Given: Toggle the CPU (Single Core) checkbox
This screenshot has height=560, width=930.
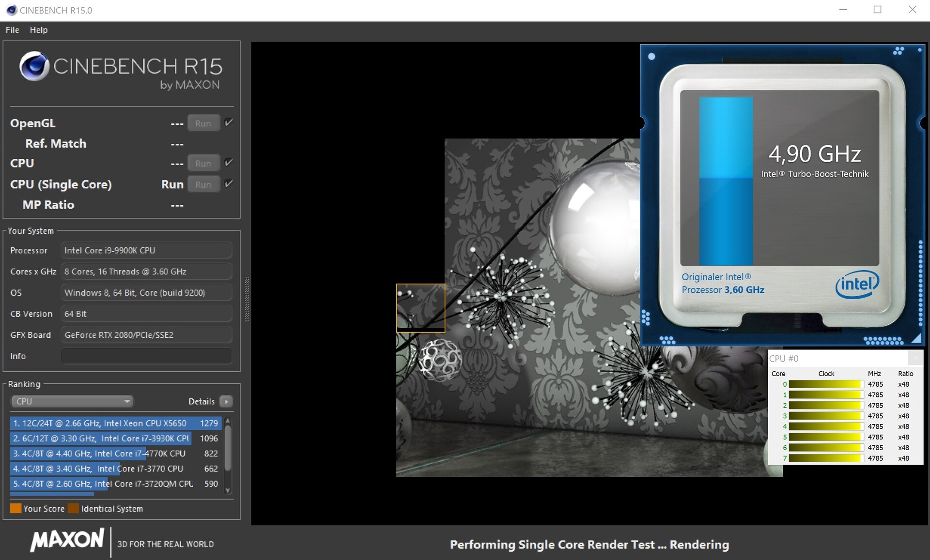Looking at the screenshot, I should pos(229,183).
